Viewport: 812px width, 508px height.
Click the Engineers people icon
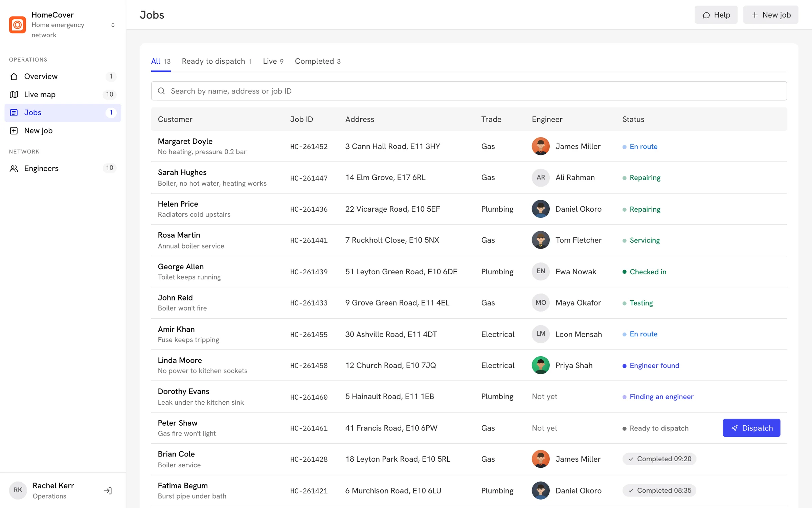click(x=14, y=168)
